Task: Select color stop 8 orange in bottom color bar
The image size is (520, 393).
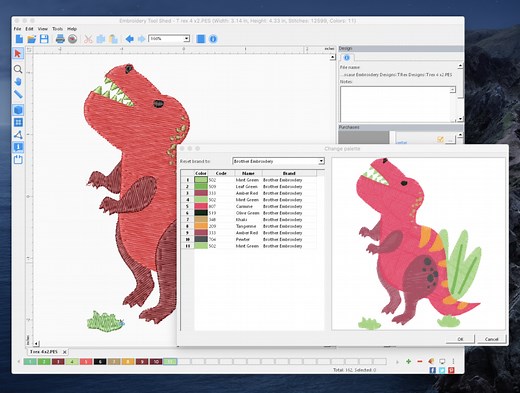Action: coord(128,362)
